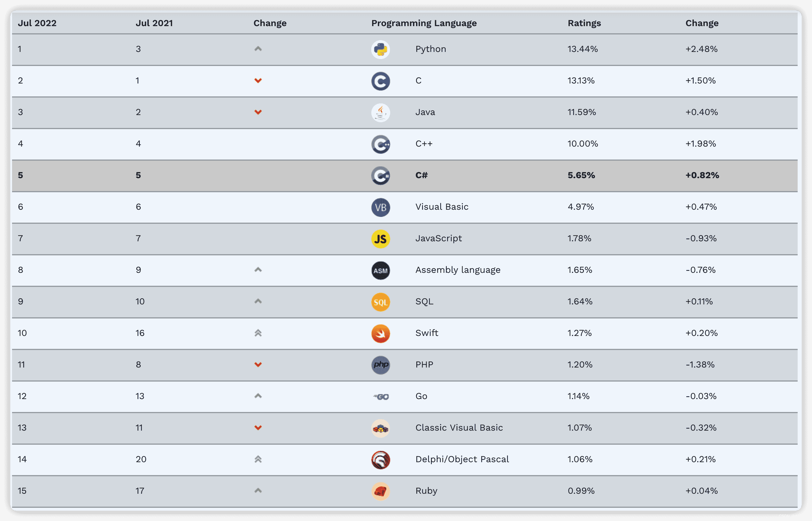
Task: Click the up arrow in Python row
Action: pos(258,49)
